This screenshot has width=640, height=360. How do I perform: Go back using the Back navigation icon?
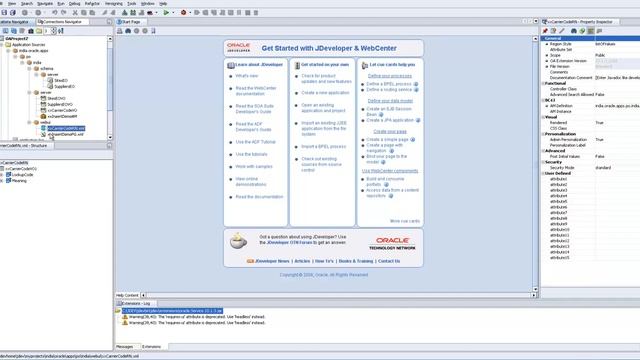[25, 13]
